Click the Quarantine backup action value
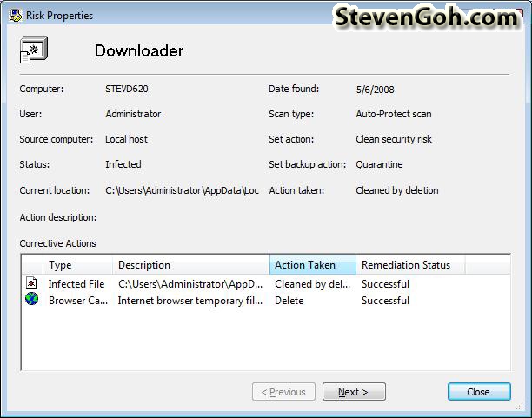 coord(379,164)
